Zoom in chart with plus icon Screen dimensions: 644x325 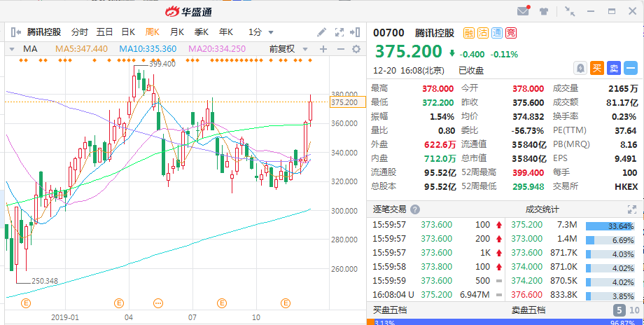(x=323, y=49)
